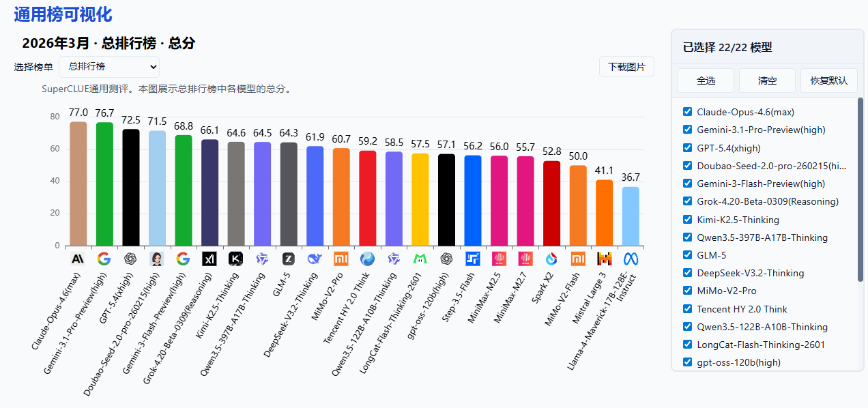Click the Step-3.5-Flash blue logo icon

click(472, 259)
